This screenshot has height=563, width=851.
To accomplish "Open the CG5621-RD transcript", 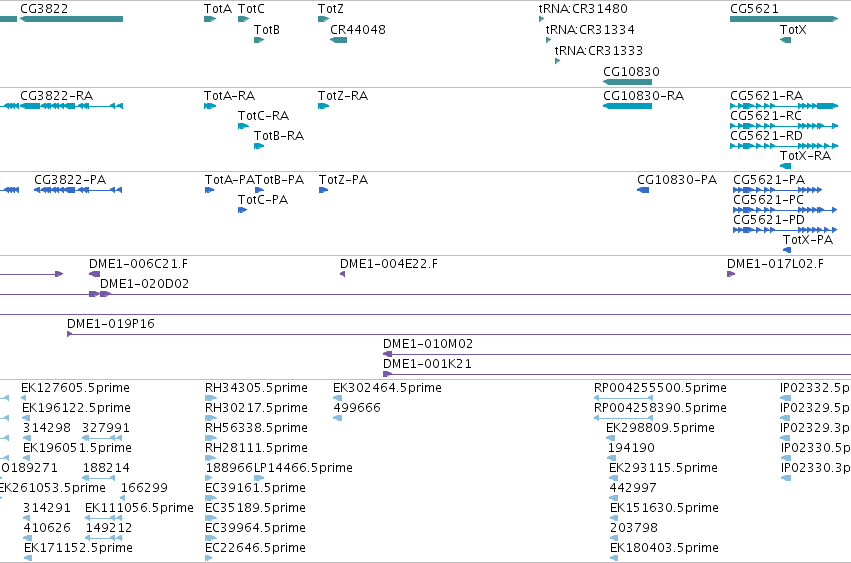I will click(784, 146).
